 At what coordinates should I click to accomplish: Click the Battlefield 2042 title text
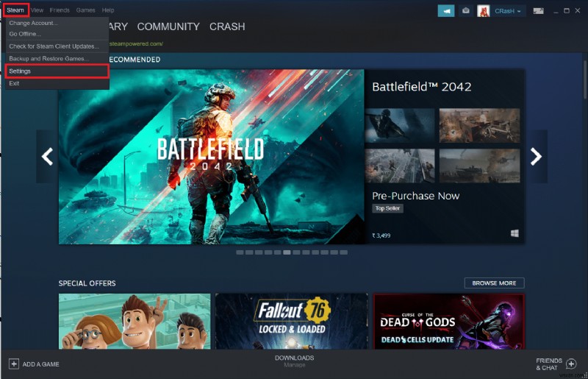tap(421, 87)
